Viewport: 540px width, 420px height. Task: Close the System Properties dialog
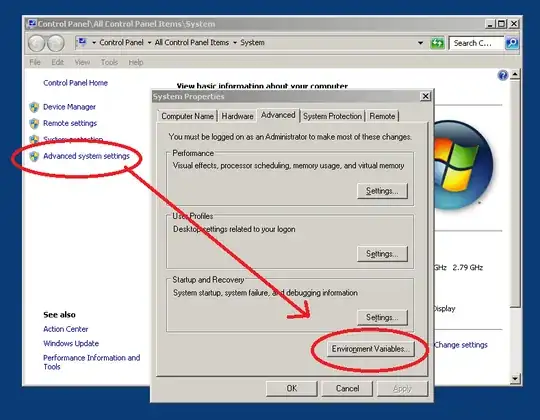[426, 96]
